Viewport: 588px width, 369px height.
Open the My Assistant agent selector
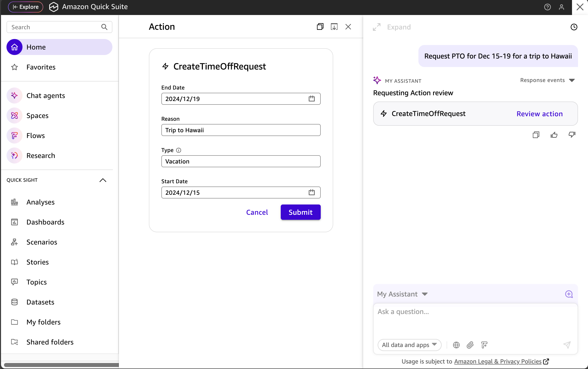click(x=402, y=294)
